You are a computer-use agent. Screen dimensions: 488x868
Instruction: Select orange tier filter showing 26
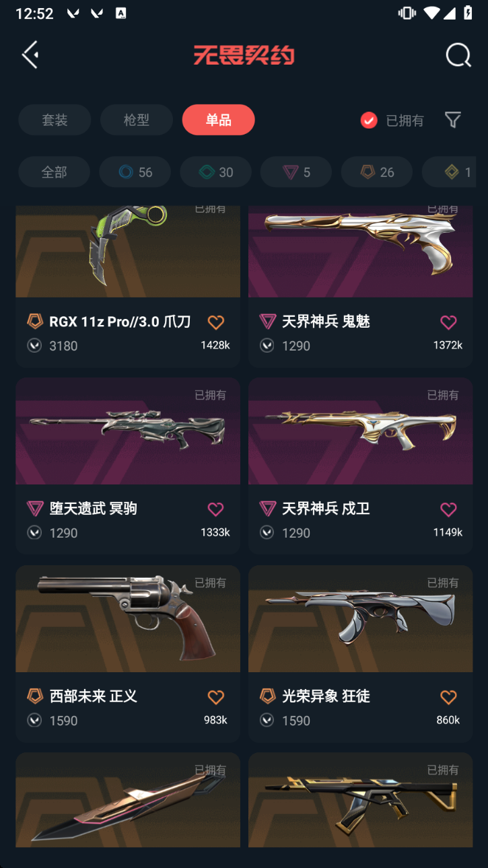377,172
